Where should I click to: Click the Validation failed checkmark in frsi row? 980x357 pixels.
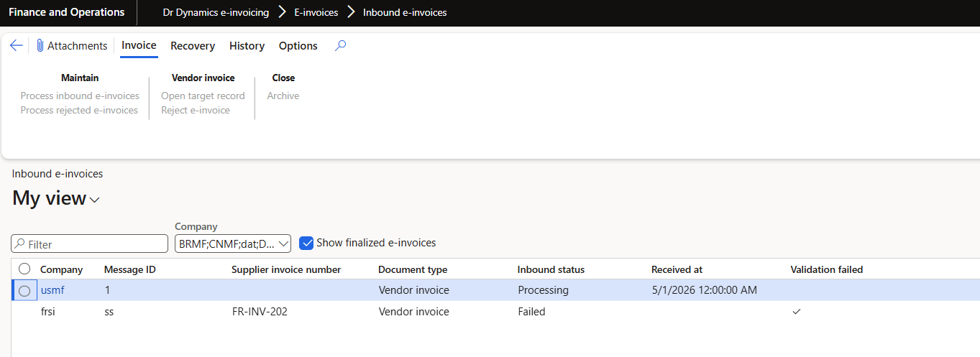point(796,312)
